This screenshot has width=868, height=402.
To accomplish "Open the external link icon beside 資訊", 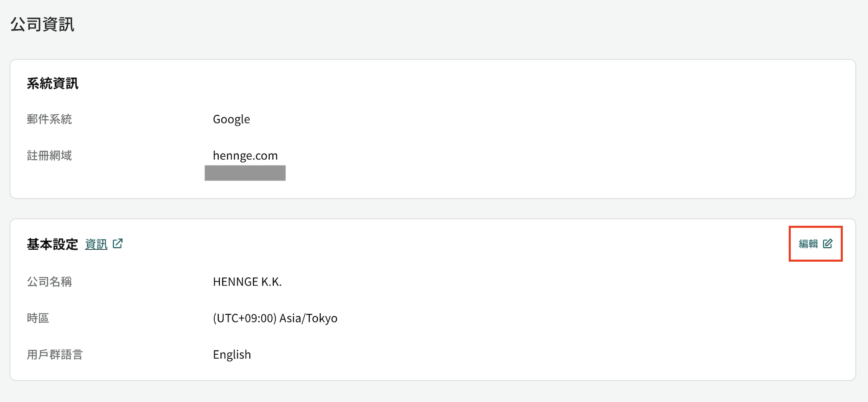I will [118, 244].
